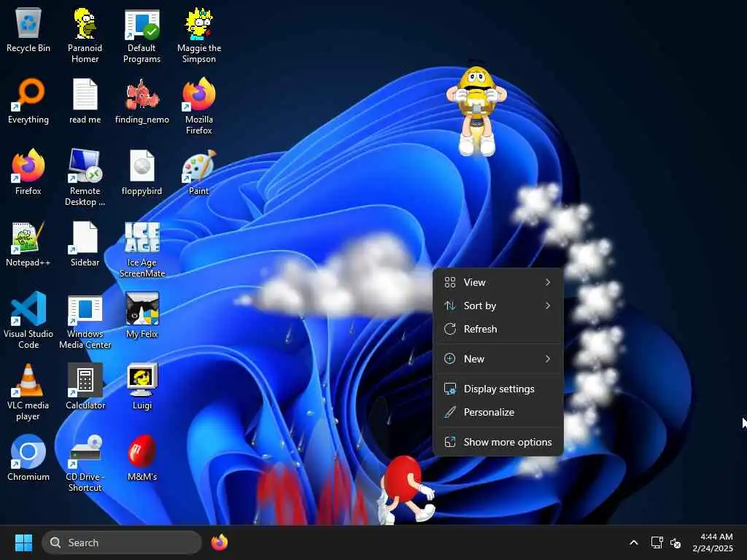This screenshot has width=747, height=560.
Task: Open the network status tray icon
Action: click(657, 542)
